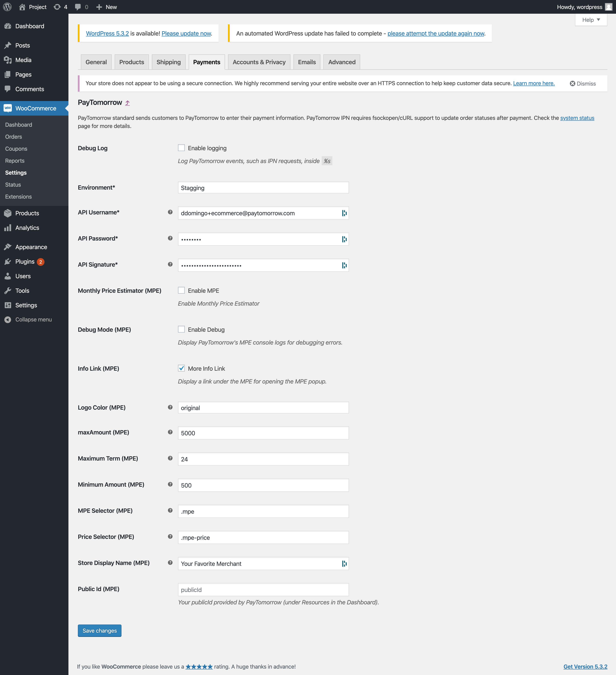Click the Posts pin icon
The width and height of the screenshot is (616, 675).
[x=8, y=45]
